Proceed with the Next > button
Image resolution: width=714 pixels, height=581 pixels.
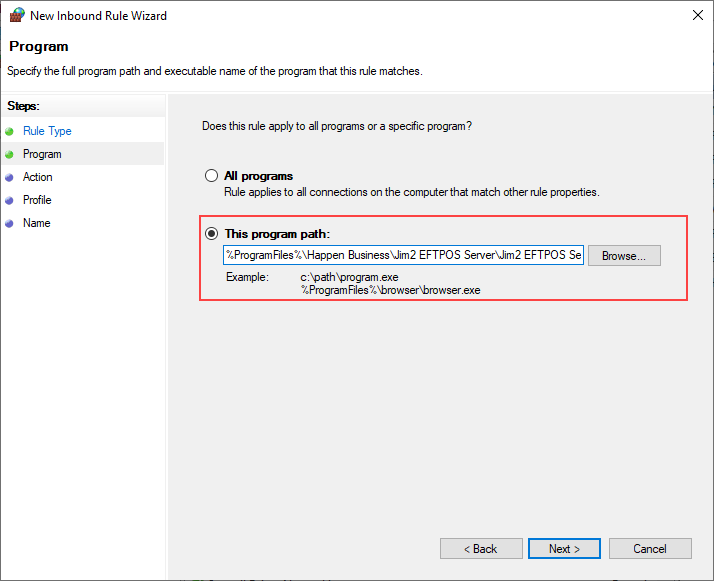coord(564,549)
